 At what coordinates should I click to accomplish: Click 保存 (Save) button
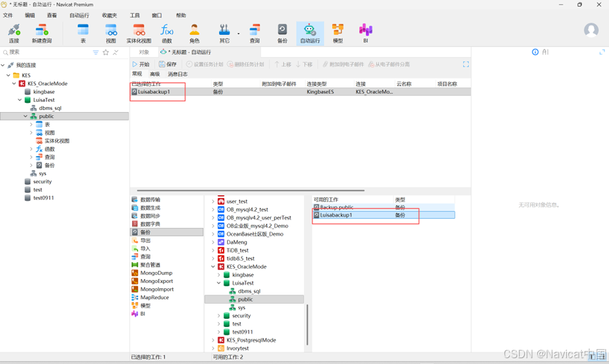click(168, 65)
